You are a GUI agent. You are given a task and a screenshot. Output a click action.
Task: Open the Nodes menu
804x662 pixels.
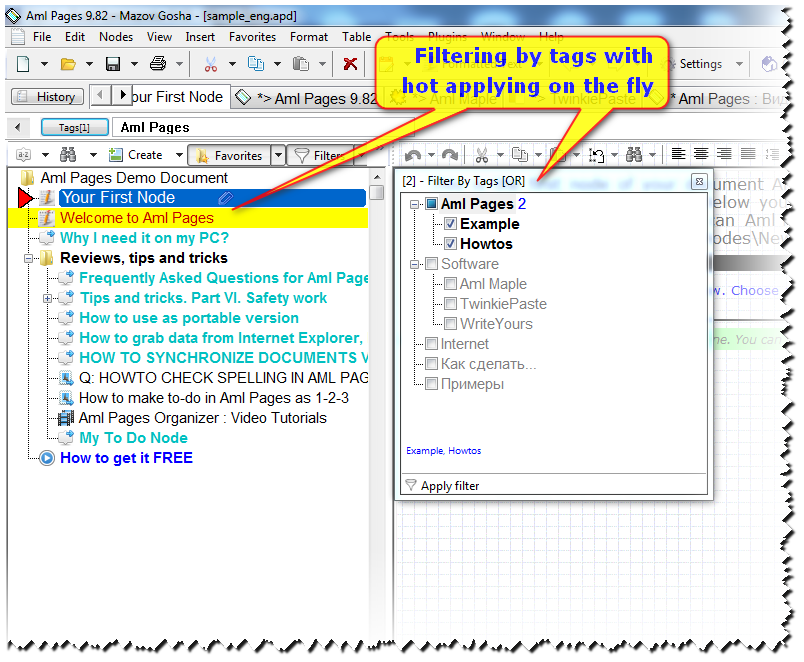(x=116, y=37)
